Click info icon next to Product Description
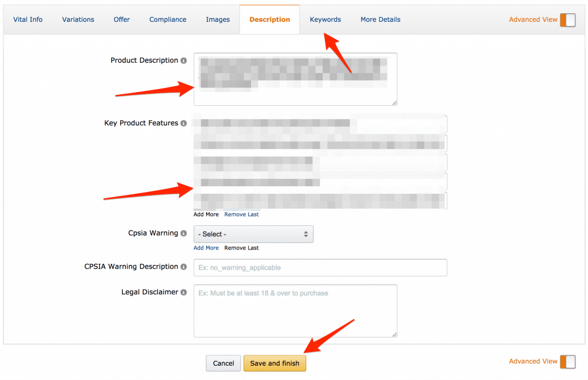 [184, 60]
